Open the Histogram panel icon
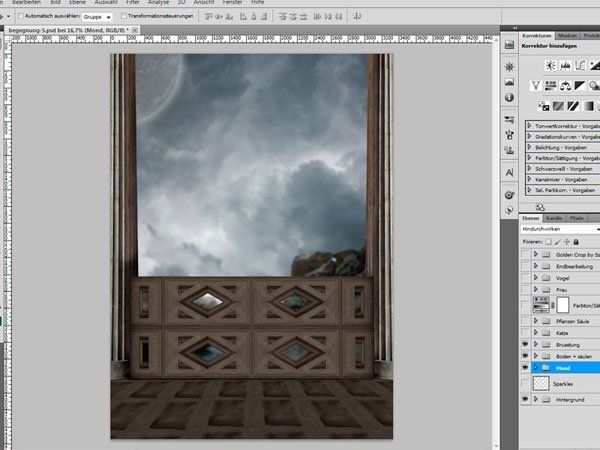The image size is (600, 450). [509, 82]
